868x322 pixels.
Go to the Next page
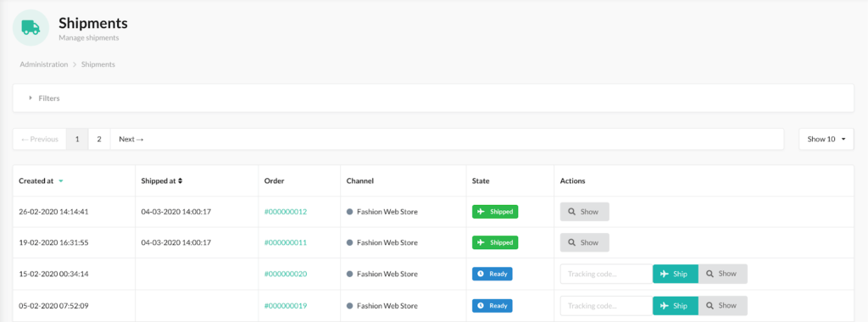tap(131, 140)
